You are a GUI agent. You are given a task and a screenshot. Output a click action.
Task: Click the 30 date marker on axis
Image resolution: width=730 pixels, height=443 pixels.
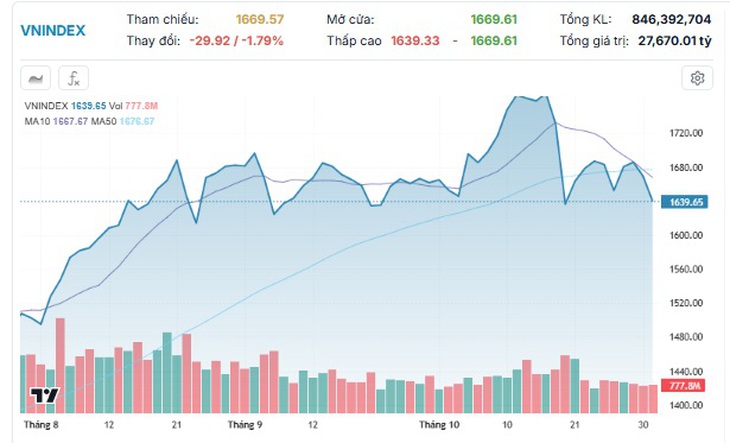[x=643, y=425]
